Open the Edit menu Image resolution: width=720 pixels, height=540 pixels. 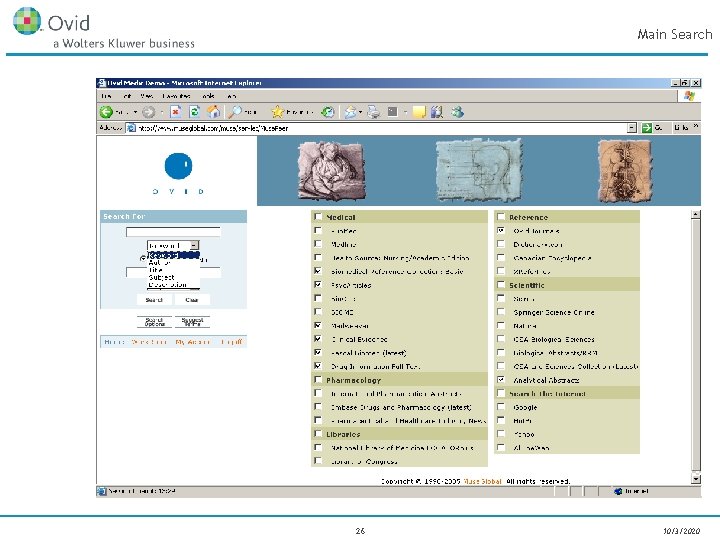[x=127, y=96]
